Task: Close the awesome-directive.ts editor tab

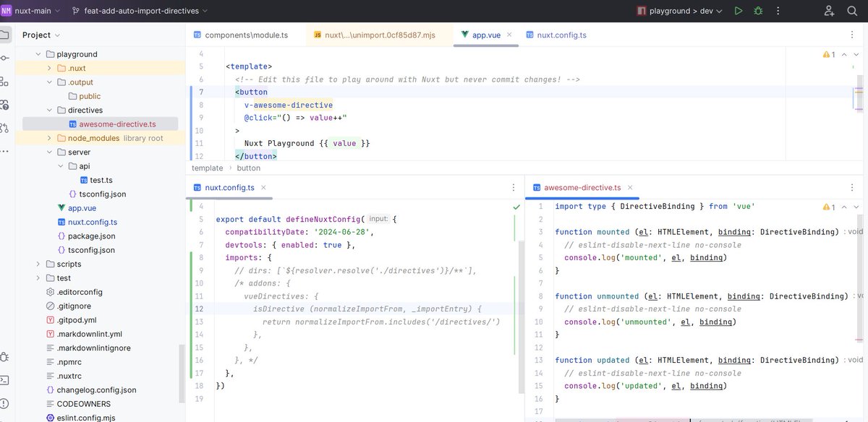Action: point(629,187)
